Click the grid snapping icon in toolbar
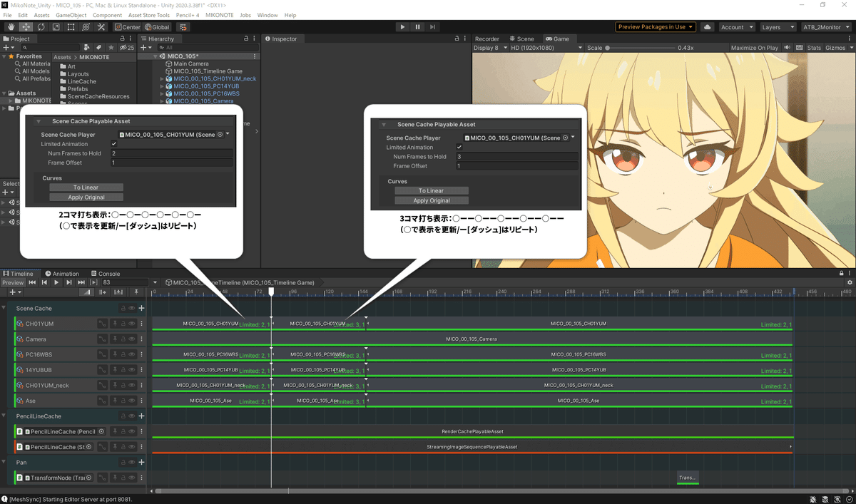 pos(183,27)
